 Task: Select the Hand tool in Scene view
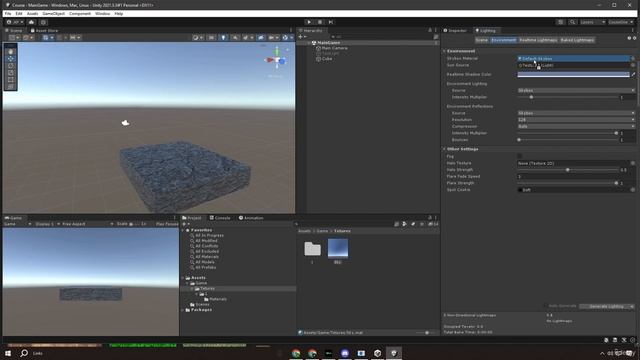11,51
